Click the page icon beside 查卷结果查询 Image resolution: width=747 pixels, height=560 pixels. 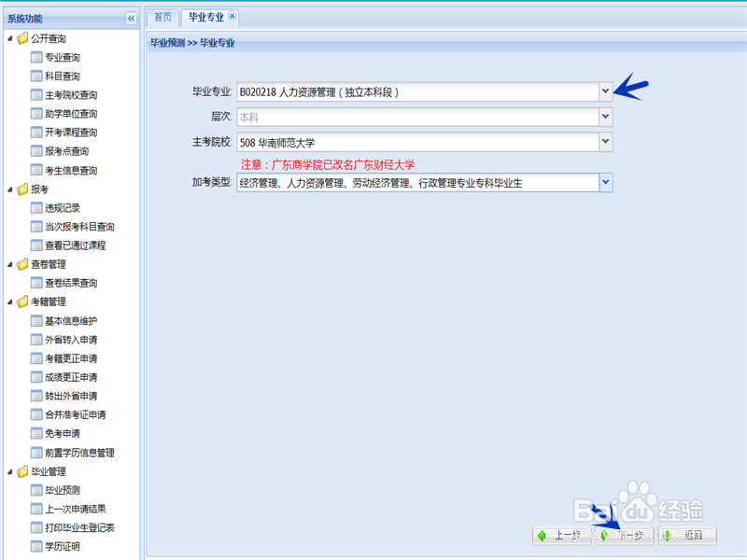[x=36, y=283]
